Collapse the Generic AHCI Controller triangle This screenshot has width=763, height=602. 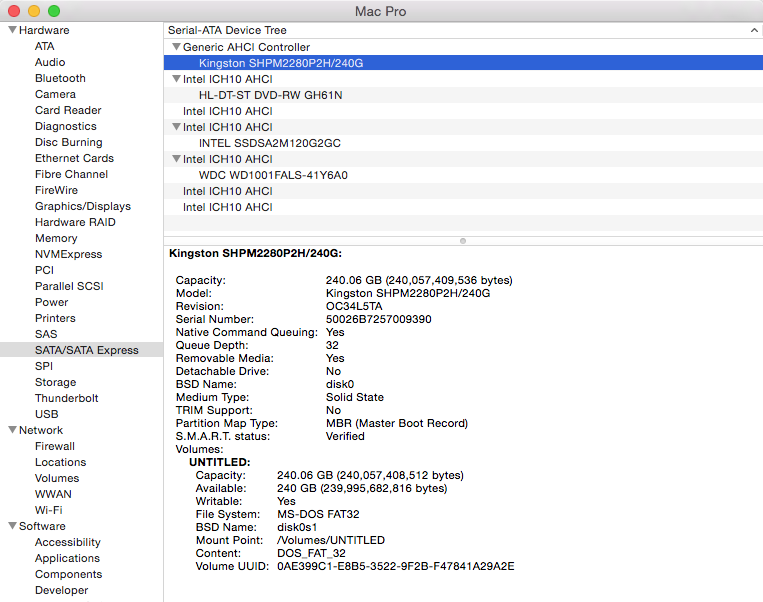[177, 47]
